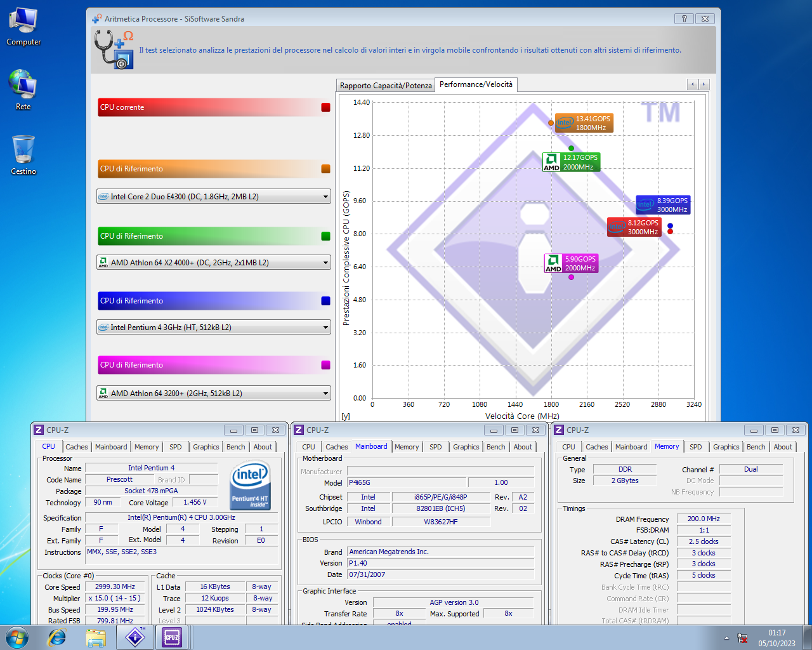Click the Sandra stethoscope benchmark icon

[x=114, y=50]
